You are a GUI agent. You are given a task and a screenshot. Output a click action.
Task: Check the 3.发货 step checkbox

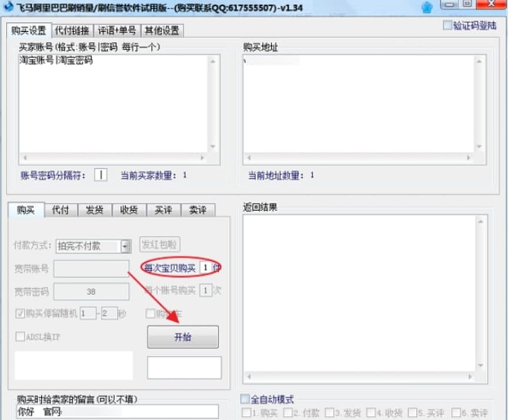329,412
